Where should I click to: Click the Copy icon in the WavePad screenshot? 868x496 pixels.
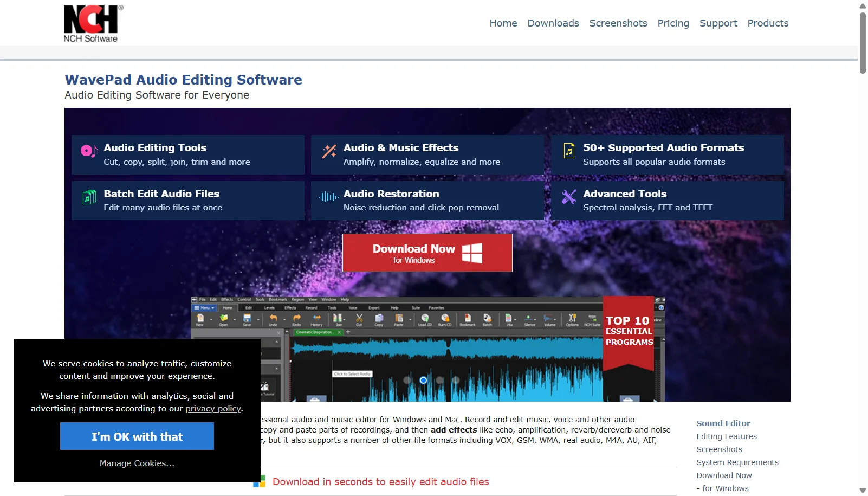click(x=379, y=319)
